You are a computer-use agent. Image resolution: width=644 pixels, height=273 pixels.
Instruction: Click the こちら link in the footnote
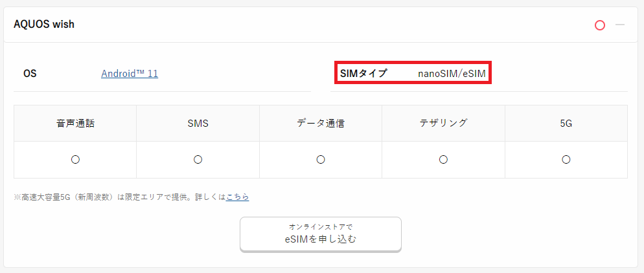pyautogui.click(x=237, y=197)
